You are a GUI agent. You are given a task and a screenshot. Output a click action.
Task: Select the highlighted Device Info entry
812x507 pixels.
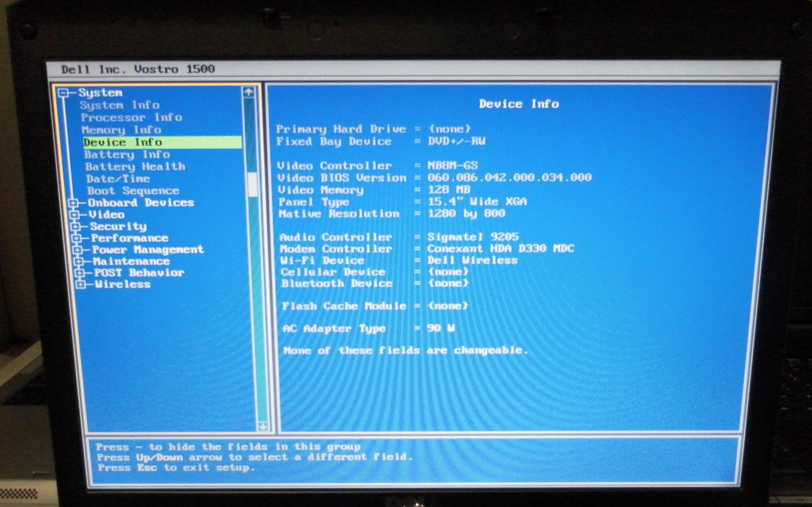point(162,142)
